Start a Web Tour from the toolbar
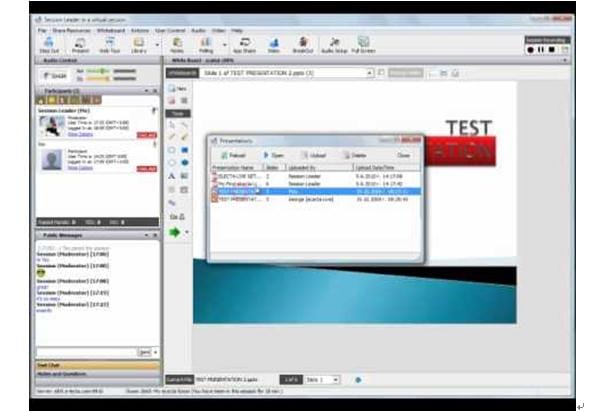This screenshot has height=411, width=600. [110, 45]
